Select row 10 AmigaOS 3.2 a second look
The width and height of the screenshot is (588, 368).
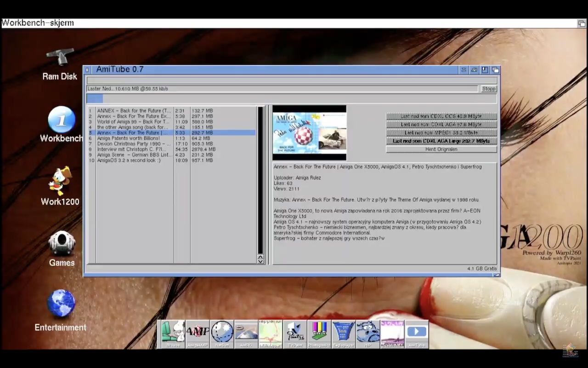(x=171, y=161)
